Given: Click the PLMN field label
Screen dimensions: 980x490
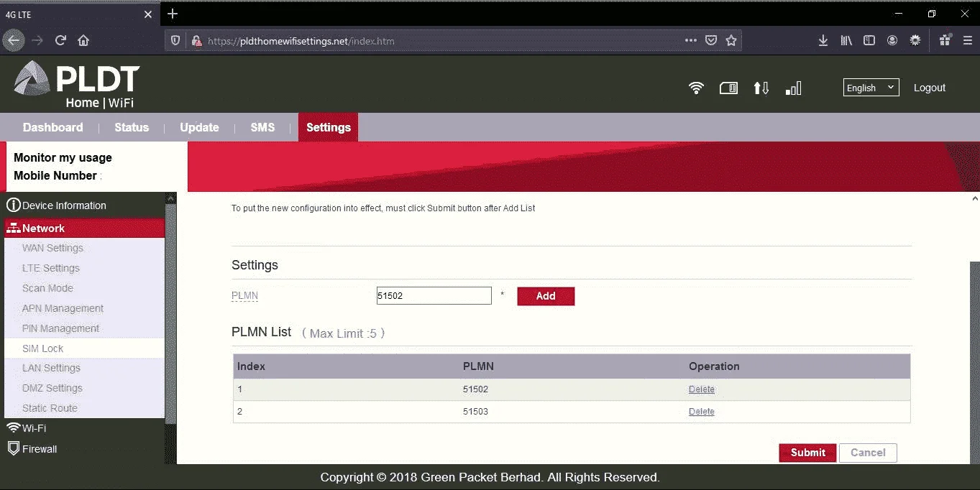Looking at the screenshot, I should pyautogui.click(x=244, y=295).
